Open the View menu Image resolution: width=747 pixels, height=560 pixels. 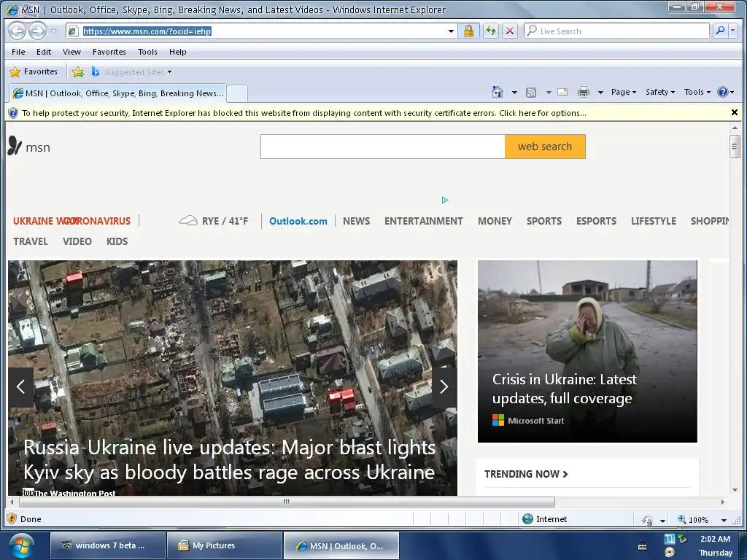[x=71, y=52]
